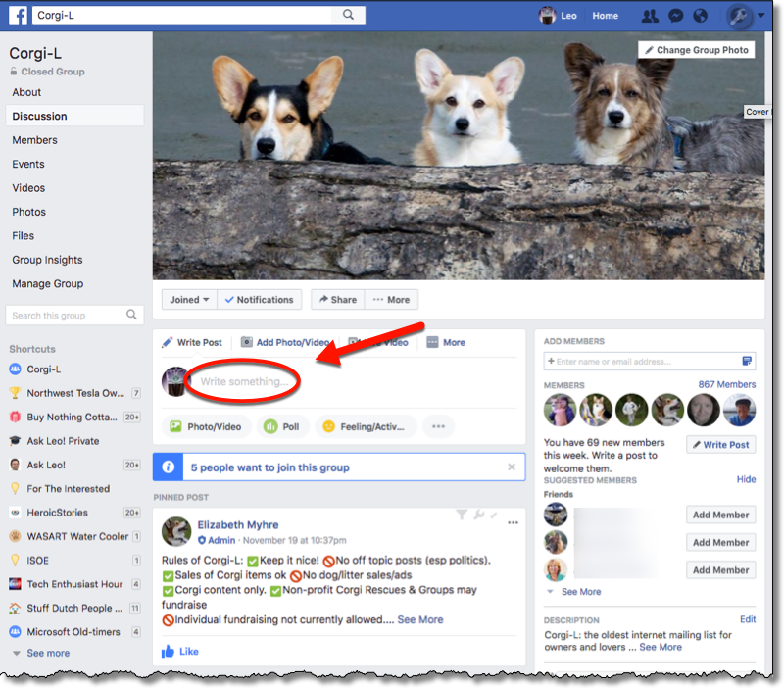
Task: Click the magnifier in Search this group
Action: click(131, 315)
